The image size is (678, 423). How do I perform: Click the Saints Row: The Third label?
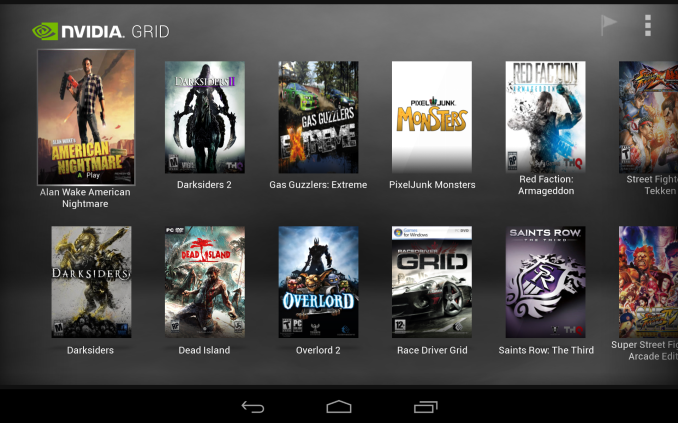click(546, 350)
